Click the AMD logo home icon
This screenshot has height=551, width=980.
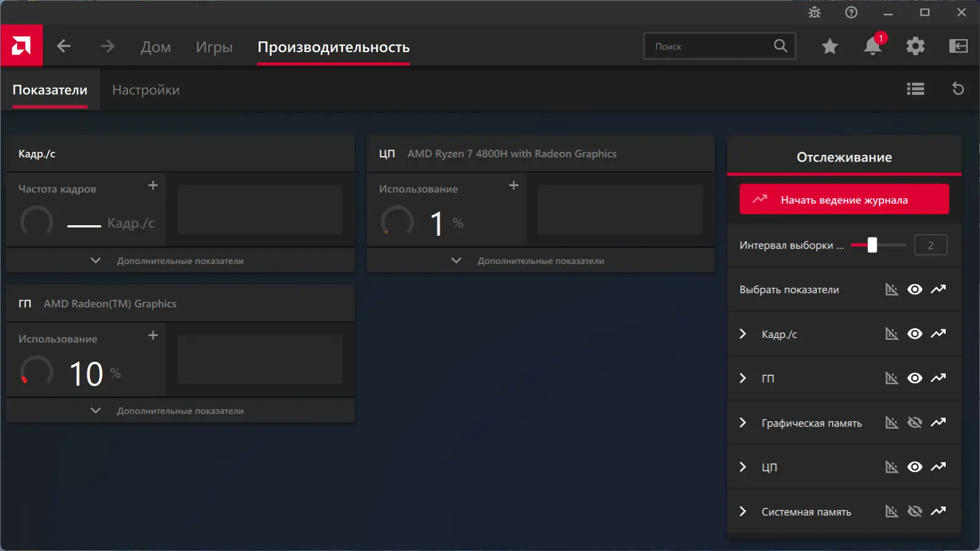21,45
